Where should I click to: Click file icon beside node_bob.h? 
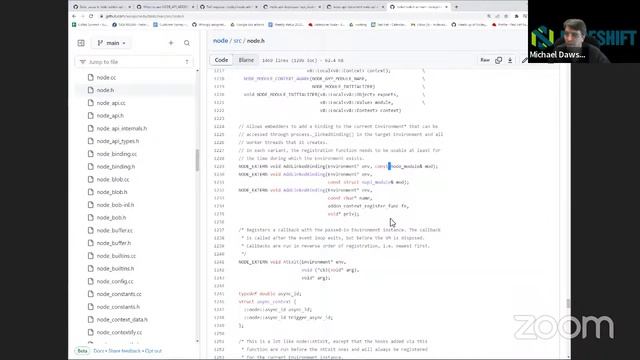[x=91, y=218]
